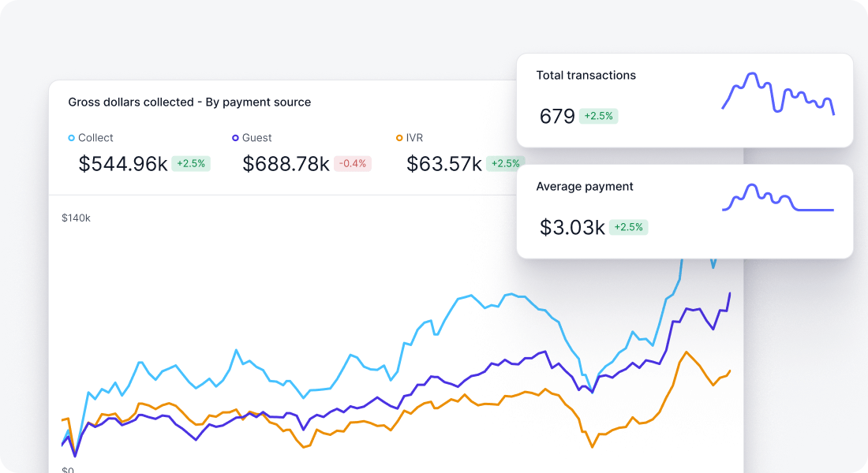Click the IVR legend circle marker
The height and width of the screenshot is (473, 868).
click(x=399, y=138)
